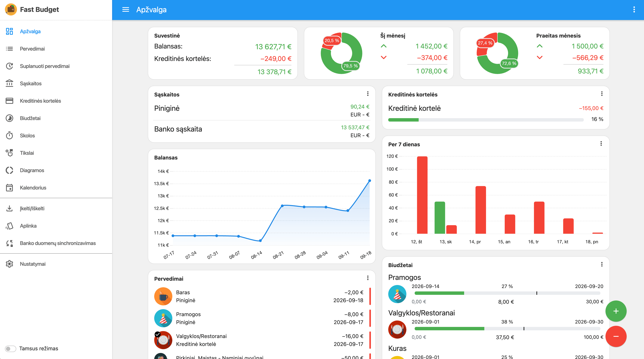Image resolution: width=644 pixels, height=359 pixels.
Task: Click the Valgyklos/Restoranai budget plate icon
Action: (x=397, y=330)
